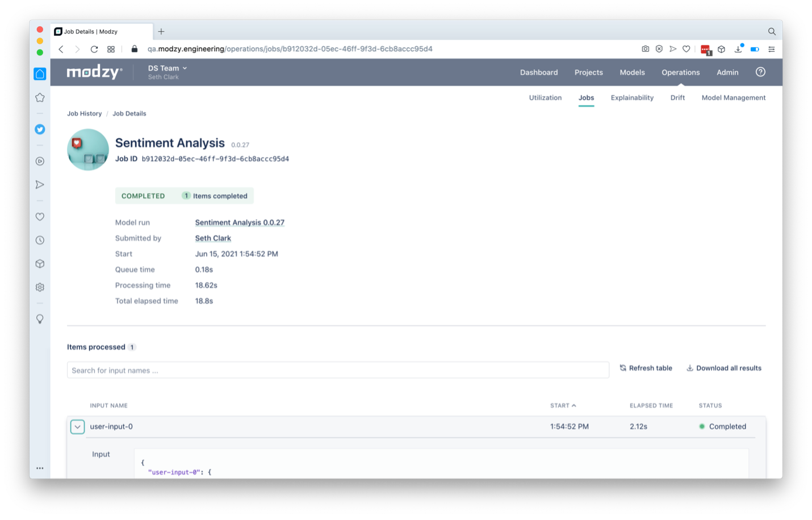812x520 pixels.
Task: Switch to the Drift tab
Action: [x=677, y=98]
